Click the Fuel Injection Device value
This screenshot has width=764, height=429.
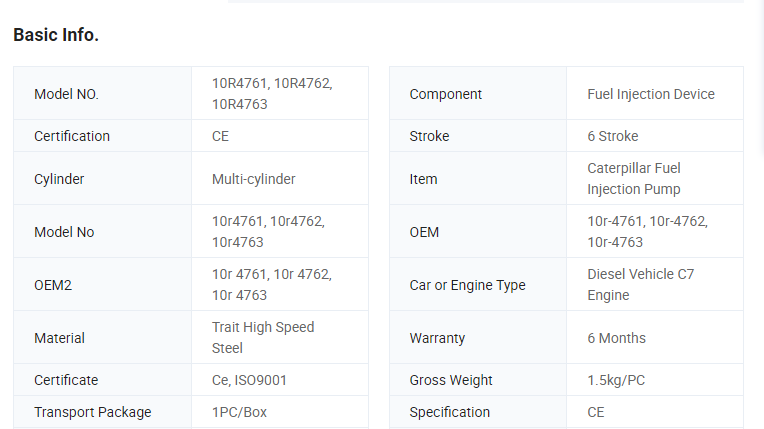(651, 94)
